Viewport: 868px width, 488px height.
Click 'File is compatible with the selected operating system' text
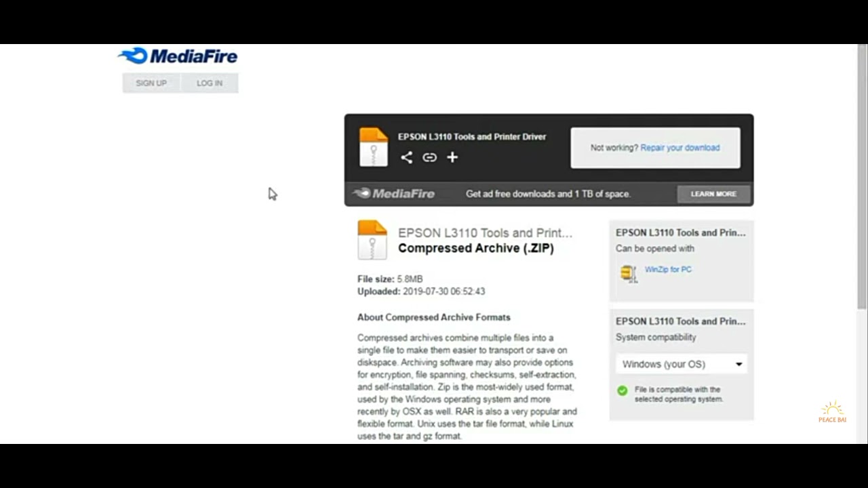click(679, 394)
